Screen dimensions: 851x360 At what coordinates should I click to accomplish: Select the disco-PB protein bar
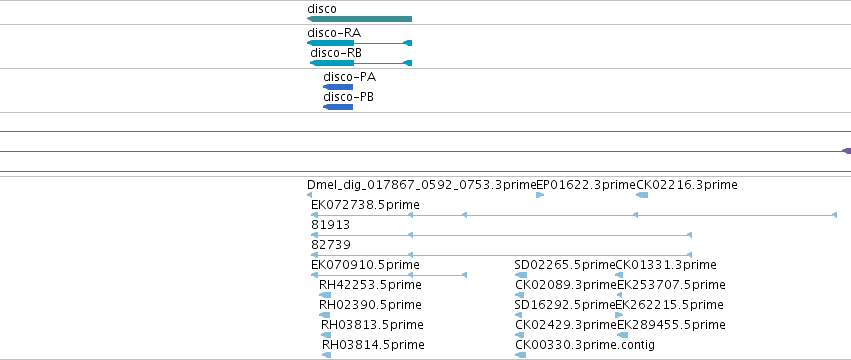pyautogui.click(x=338, y=107)
